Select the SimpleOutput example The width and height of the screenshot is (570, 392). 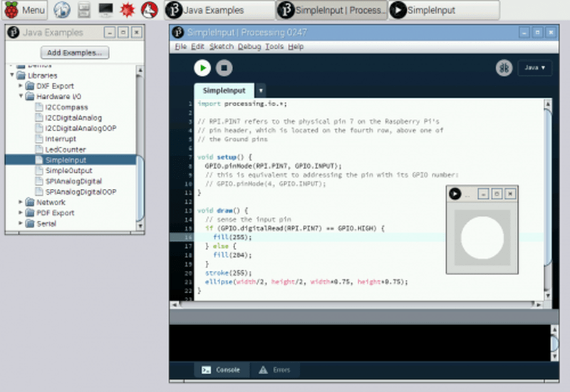(x=68, y=171)
